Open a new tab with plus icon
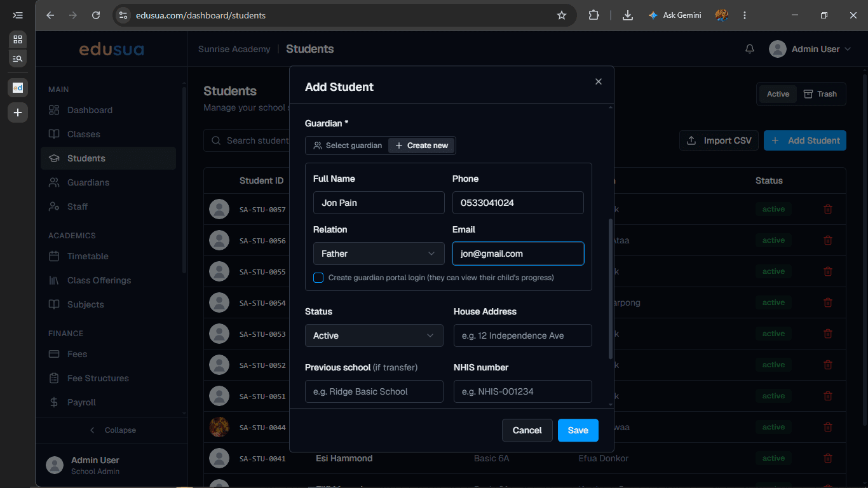 pos(18,112)
